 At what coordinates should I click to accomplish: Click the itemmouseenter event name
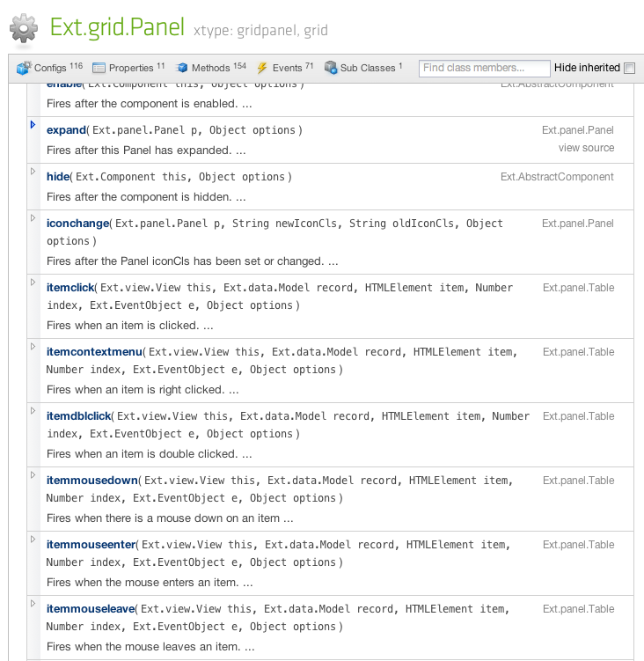(x=91, y=545)
